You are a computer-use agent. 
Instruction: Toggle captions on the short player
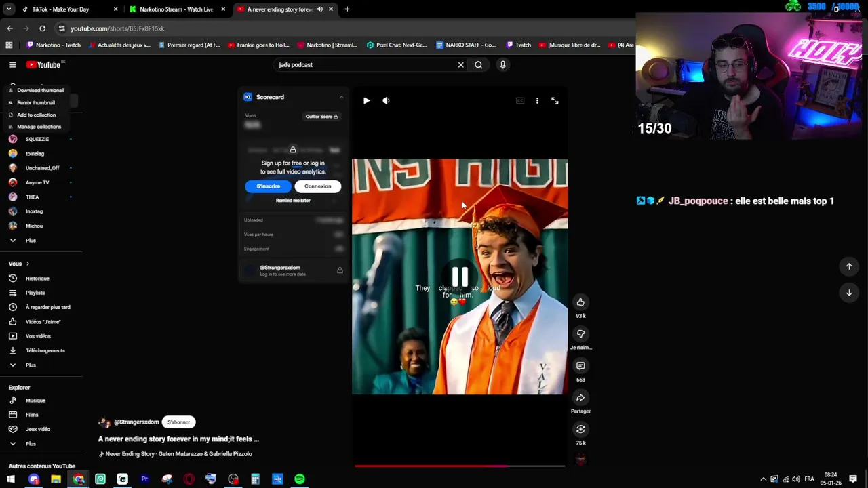pos(520,101)
